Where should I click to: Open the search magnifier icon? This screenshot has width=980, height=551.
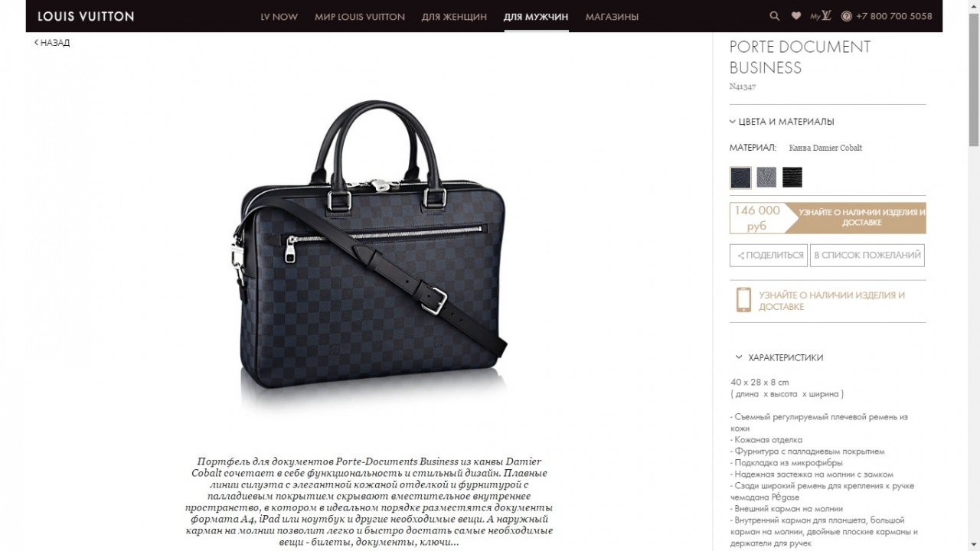pos(775,16)
